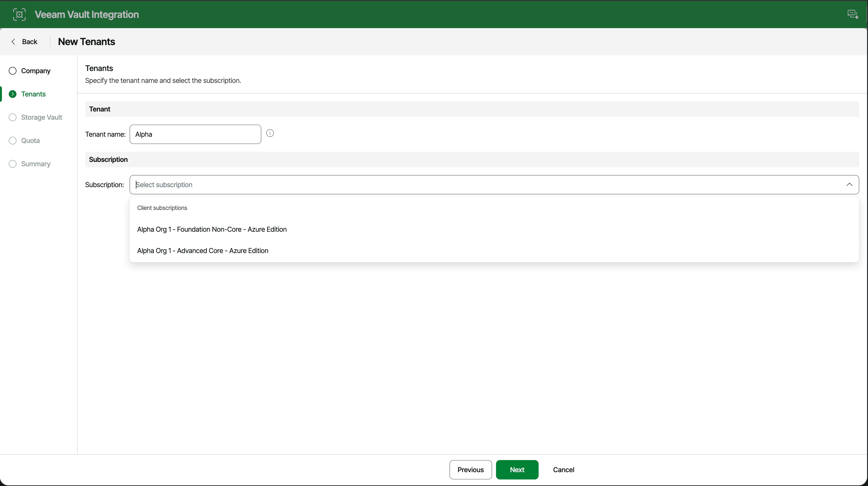Click the 'Tenant name:' field label
868x486 pixels.
pyautogui.click(x=105, y=134)
